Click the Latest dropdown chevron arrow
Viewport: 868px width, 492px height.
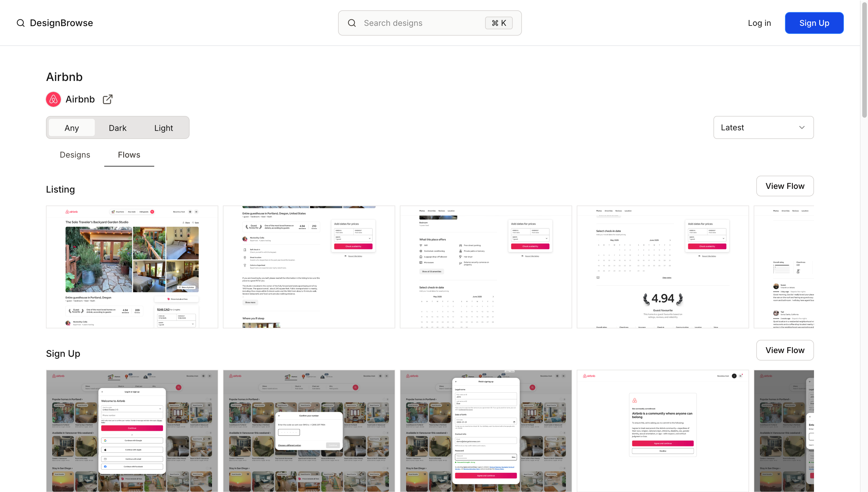click(x=802, y=127)
